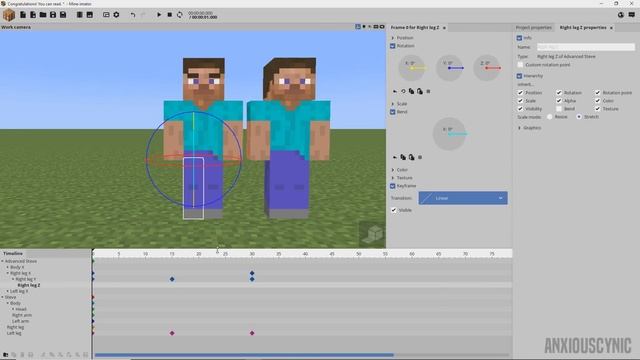Viewport: 640px width, 360px height.
Task: Select Resize scale mode
Action: [550, 117]
